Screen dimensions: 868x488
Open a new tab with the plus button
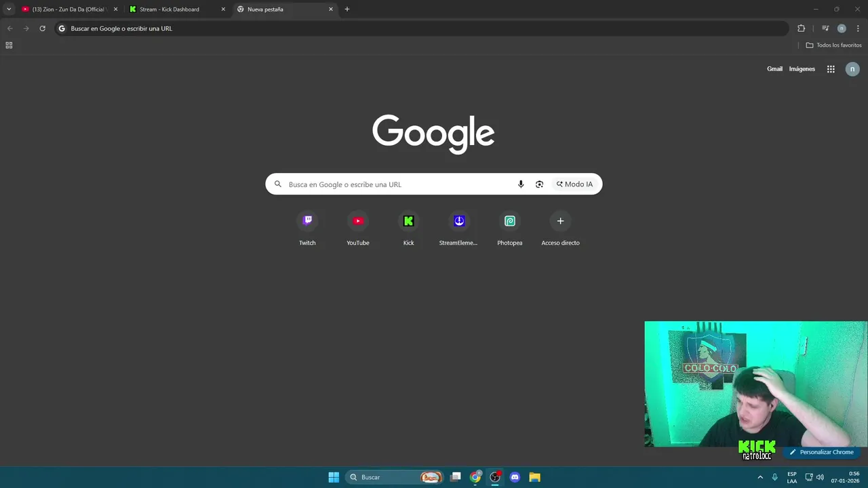[347, 9]
